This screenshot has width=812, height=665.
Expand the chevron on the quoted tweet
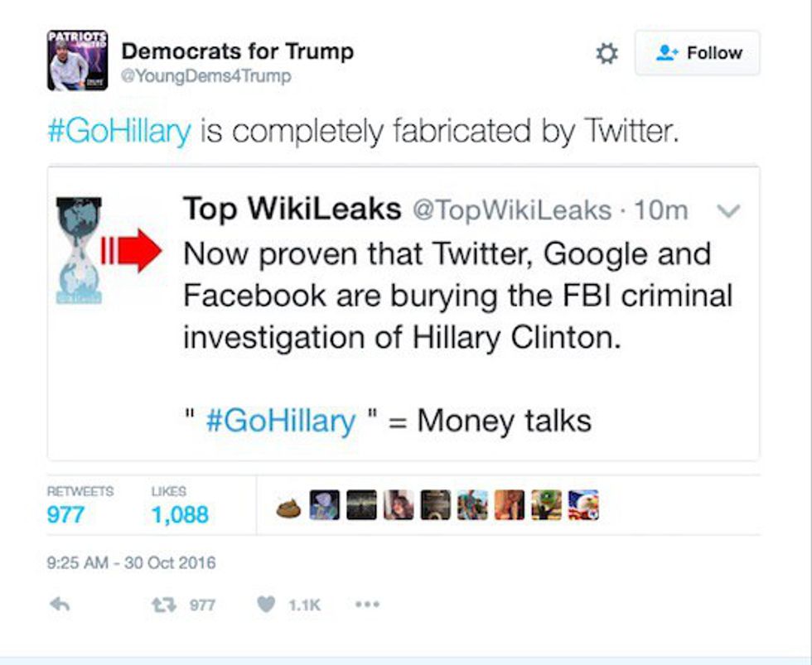[x=727, y=212]
